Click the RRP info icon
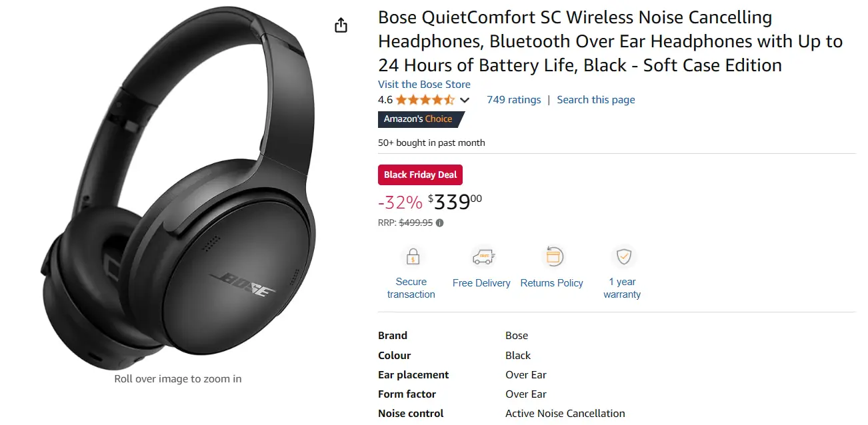The width and height of the screenshot is (868, 425). (440, 223)
